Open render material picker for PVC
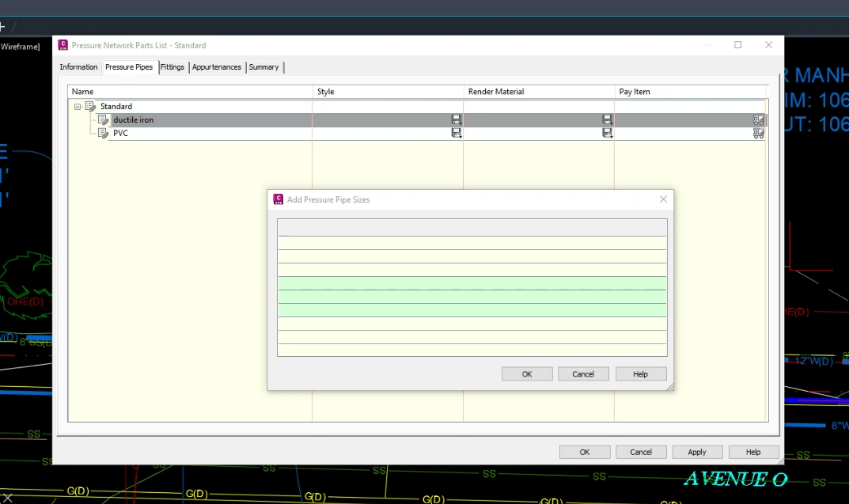 608,133
